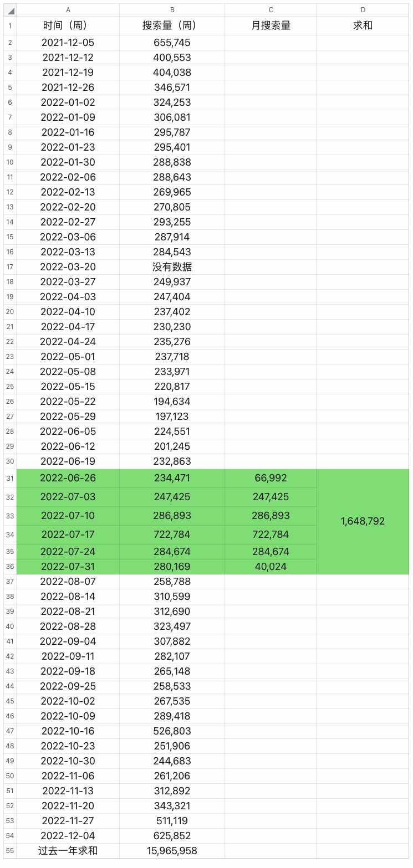The height and width of the screenshot is (868, 413).
Task: Select column D header
Action: pyautogui.click(x=363, y=11)
